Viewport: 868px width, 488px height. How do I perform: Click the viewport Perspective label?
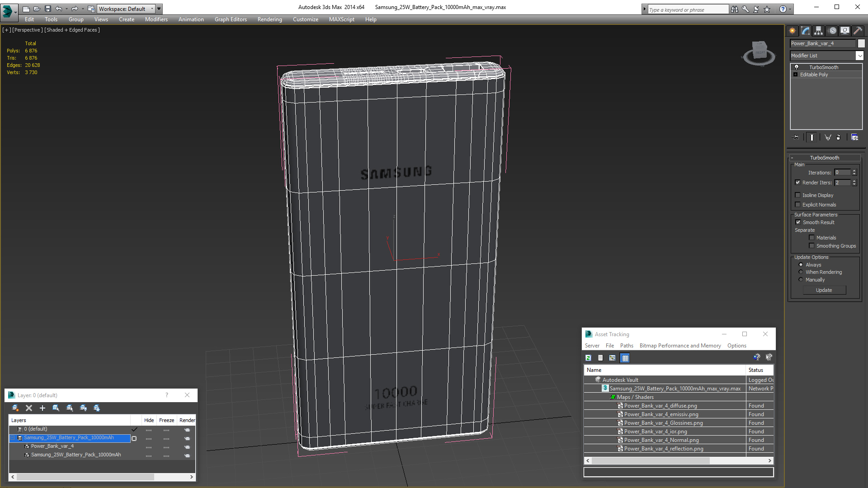coord(27,30)
